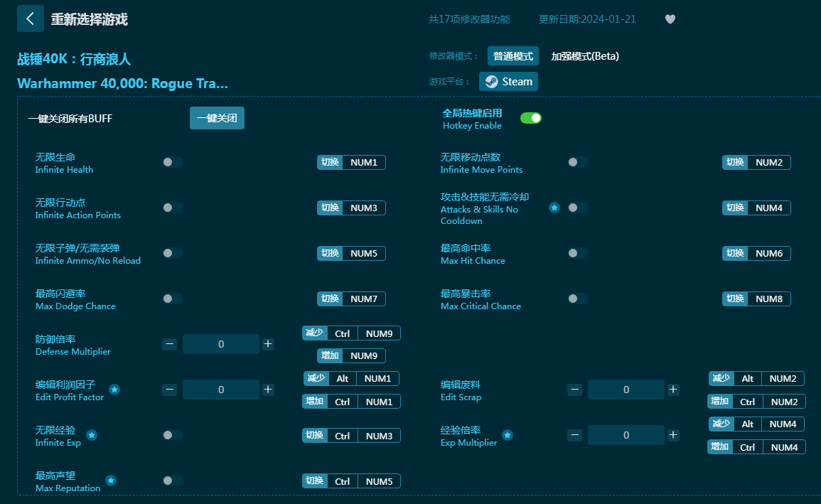The image size is (821, 504).
Task: Click minus button for Edit Scrap
Action: (574, 390)
